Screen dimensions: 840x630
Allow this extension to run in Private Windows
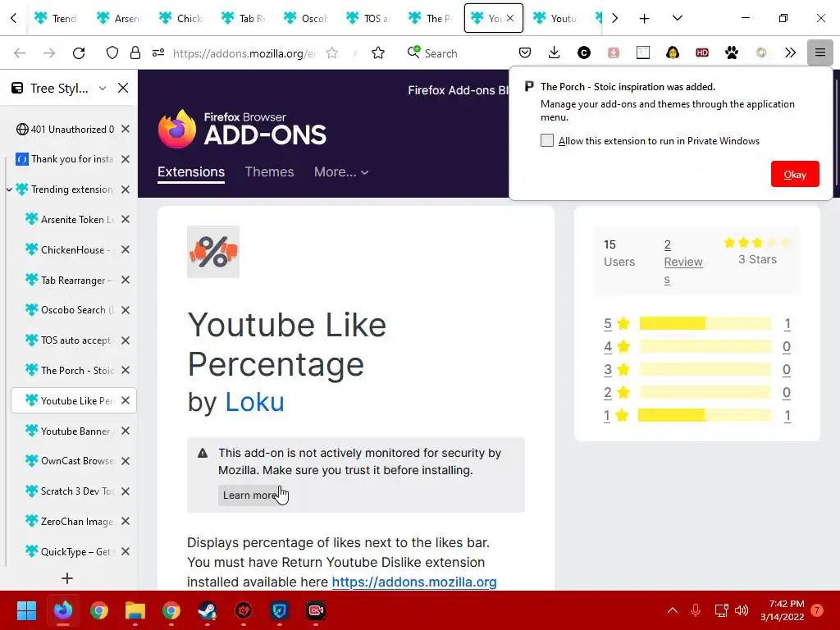pos(547,140)
